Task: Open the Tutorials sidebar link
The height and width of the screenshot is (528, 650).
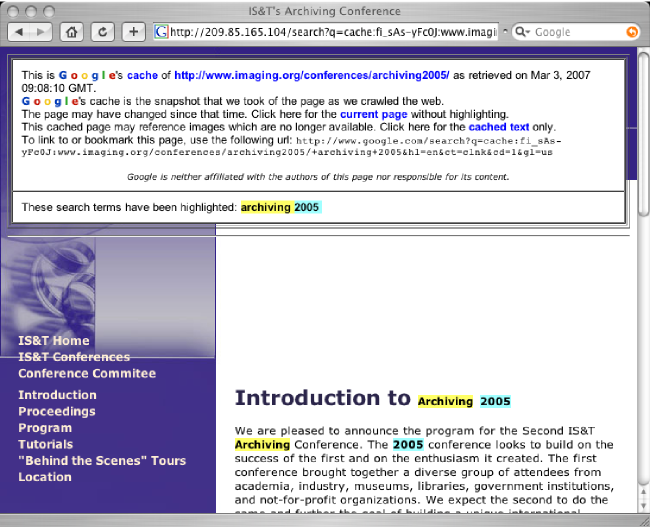Action: (x=46, y=444)
